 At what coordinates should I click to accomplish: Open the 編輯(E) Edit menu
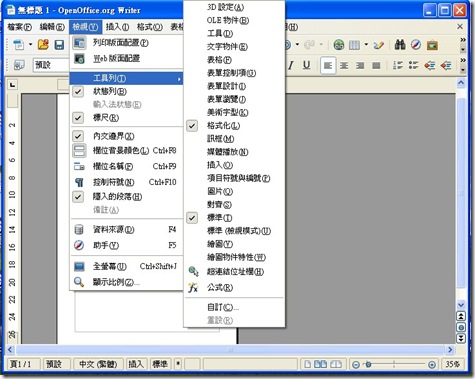[x=52, y=27]
